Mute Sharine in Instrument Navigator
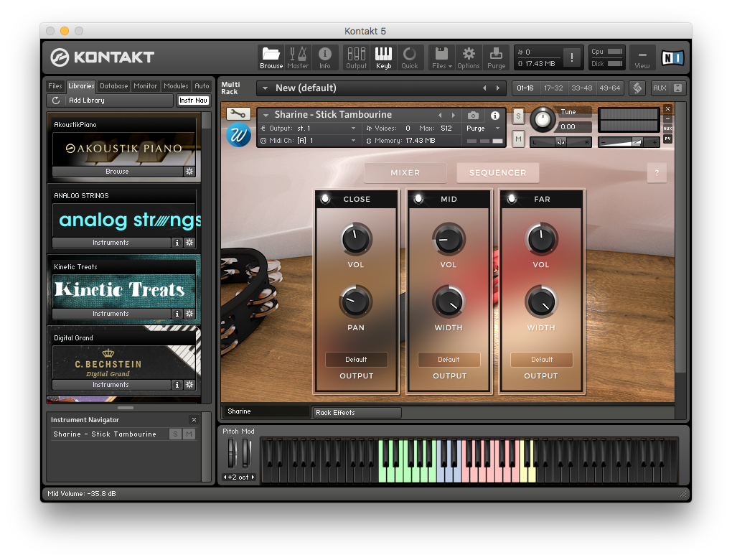732x560 pixels. [189, 434]
